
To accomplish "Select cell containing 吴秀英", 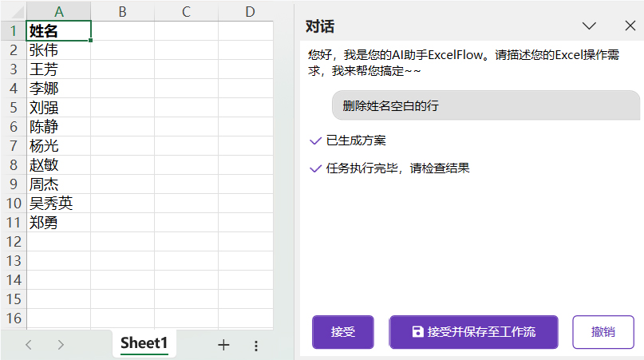I will tap(58, 204).
